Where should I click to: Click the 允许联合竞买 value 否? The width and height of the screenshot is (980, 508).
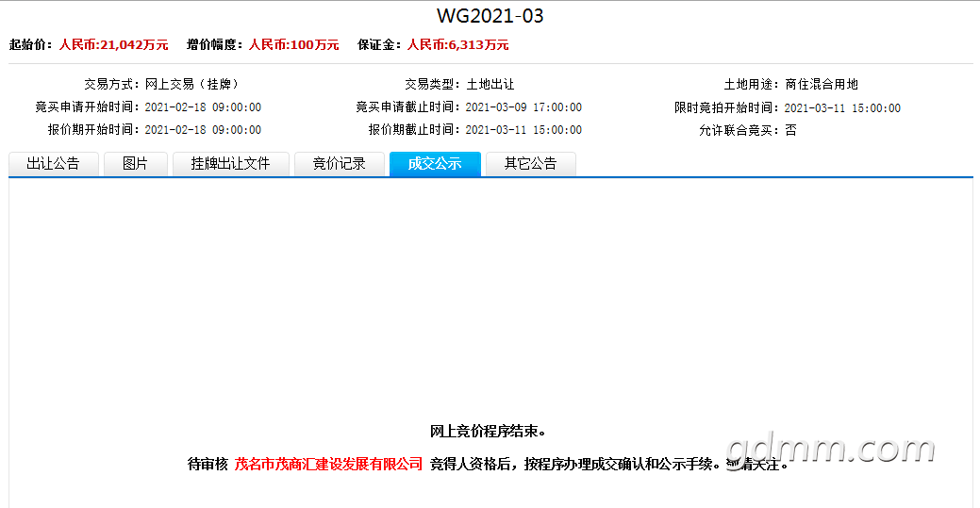(790, 130)
